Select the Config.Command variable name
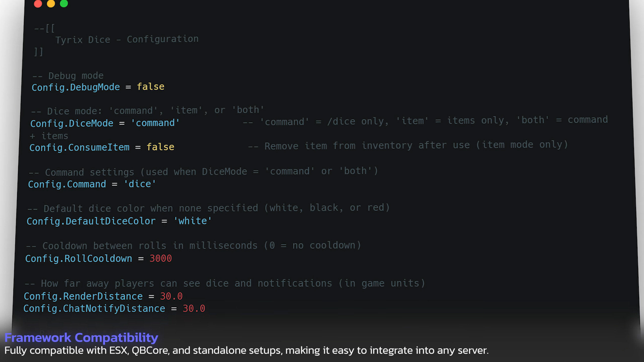 67,184
